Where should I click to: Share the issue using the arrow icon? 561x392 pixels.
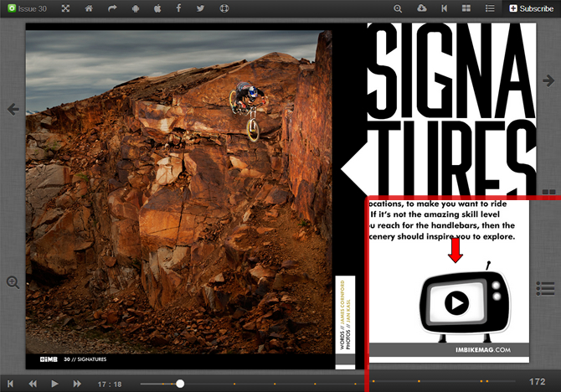click(x=112, y=8)
